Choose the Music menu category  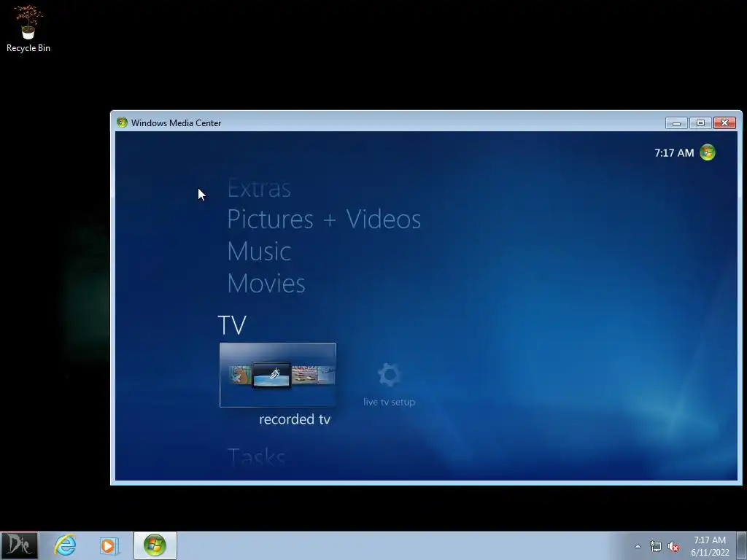pyautogui.click(x=259, y=251)
